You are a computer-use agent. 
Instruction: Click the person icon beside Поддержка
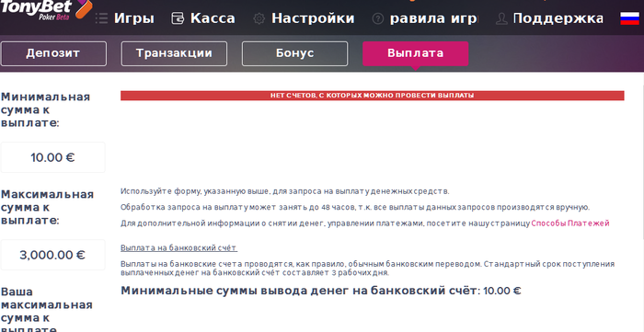501,18
